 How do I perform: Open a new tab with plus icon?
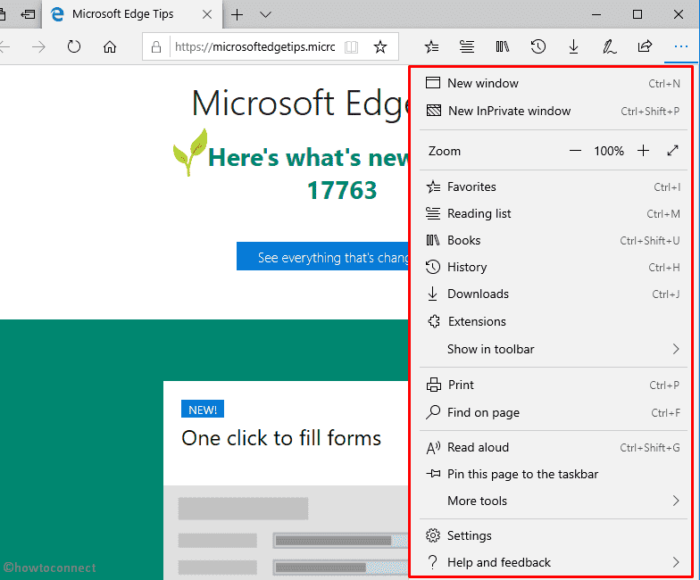point(237,15)
